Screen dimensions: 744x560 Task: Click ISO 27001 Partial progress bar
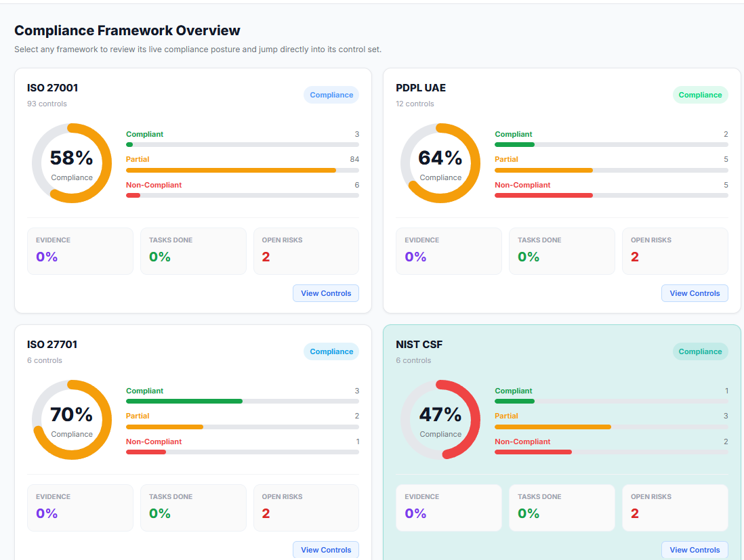click(243, 170)
